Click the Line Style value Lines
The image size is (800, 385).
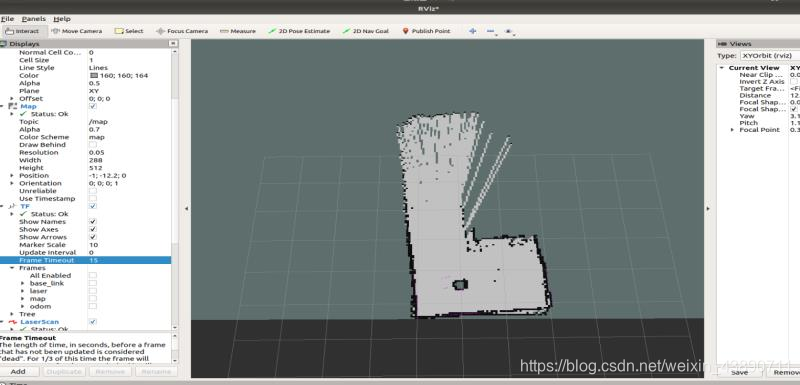pyautogui.click(x=98, y=68)
